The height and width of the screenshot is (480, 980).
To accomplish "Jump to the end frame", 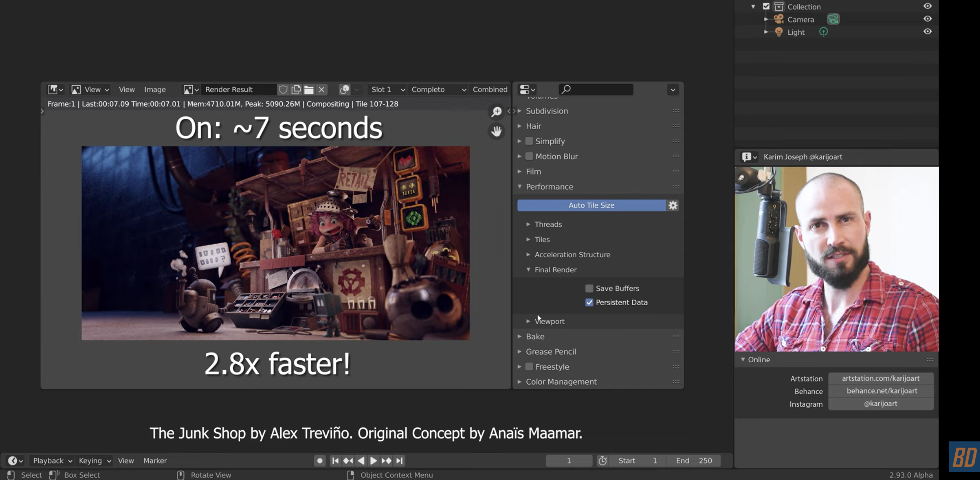I will (x=399, y=460).
